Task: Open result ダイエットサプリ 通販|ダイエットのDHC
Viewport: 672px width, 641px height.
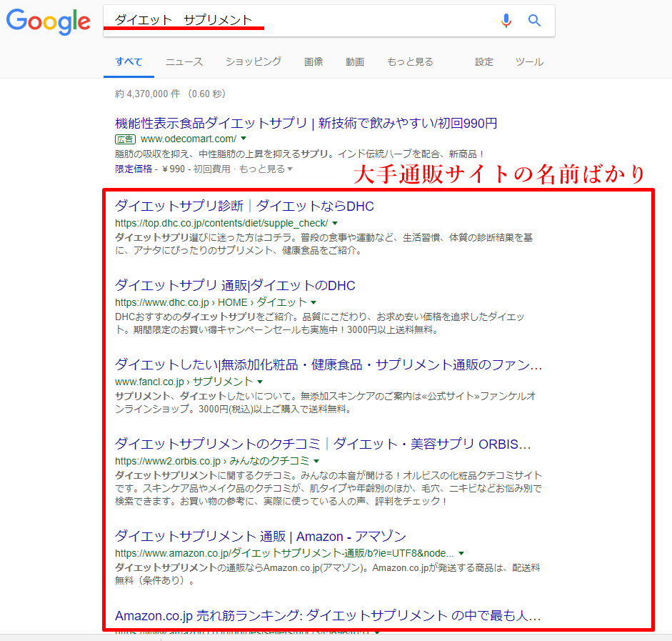Action: point(235,285)
